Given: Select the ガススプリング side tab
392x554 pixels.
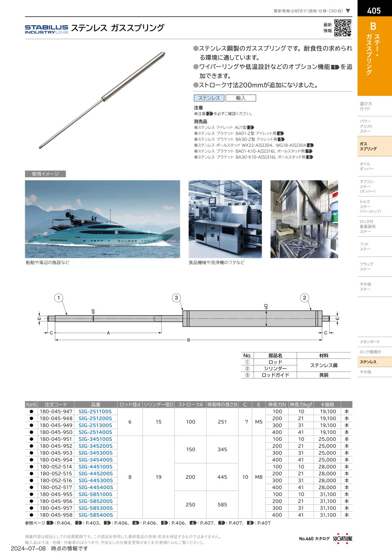Looking at the screenshot, I should click(374, 146).
